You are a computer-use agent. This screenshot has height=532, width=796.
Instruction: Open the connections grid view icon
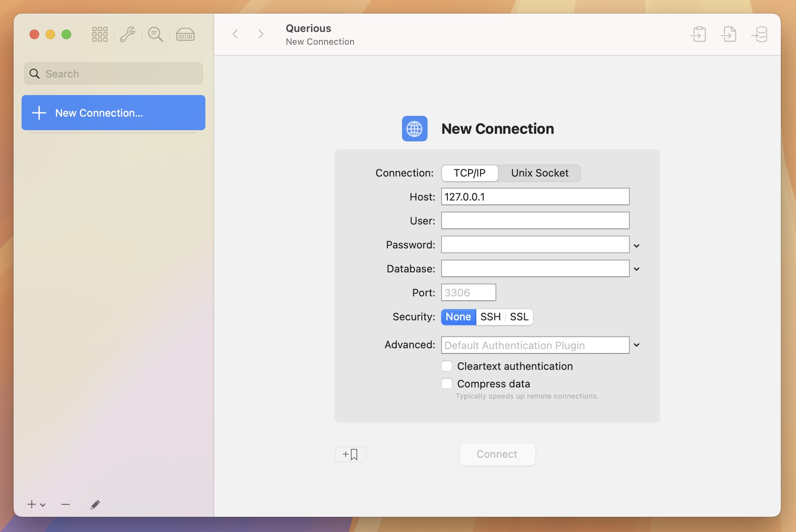tap(99, 34)
